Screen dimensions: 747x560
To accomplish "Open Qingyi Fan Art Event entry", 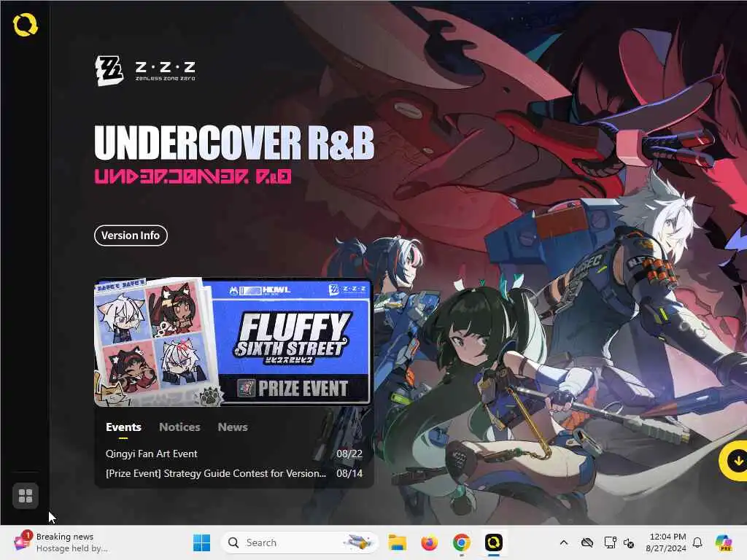I will [152, 454].
